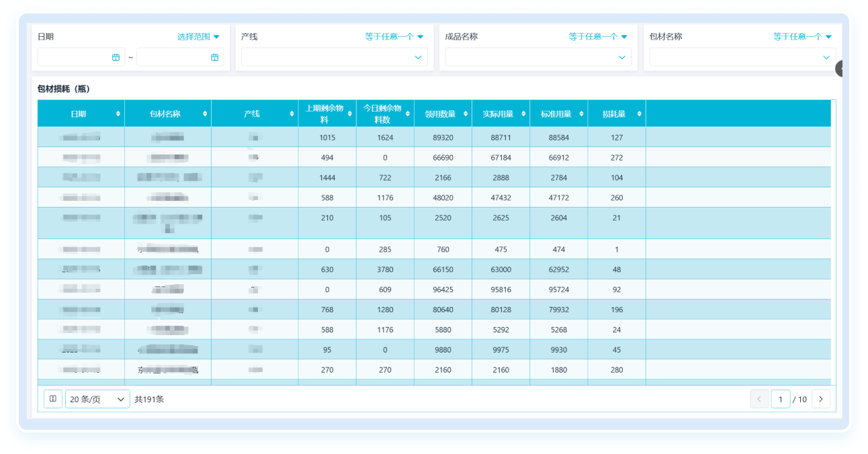Screen dimensions: 868x454
Task: Sort by 损耗量 column arrows
Action: 639,114
